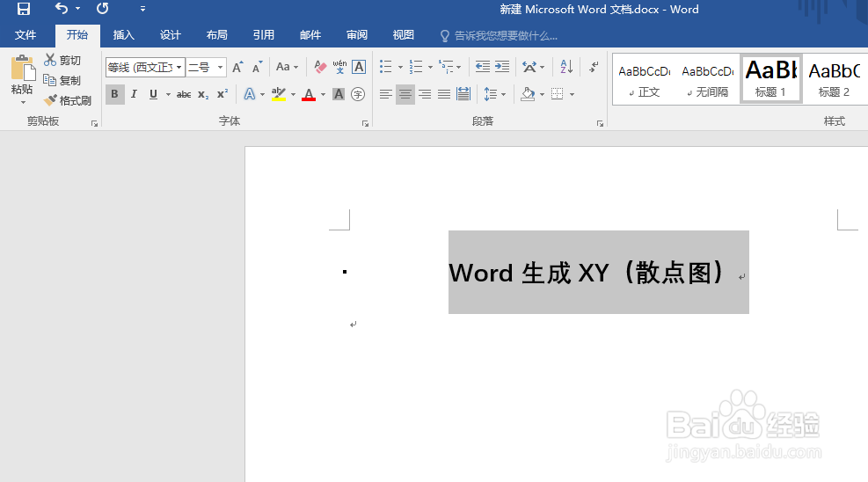Screen dimensions: 868x482
Task: Open enclosed characters tool
Action: tap(358, 95)
